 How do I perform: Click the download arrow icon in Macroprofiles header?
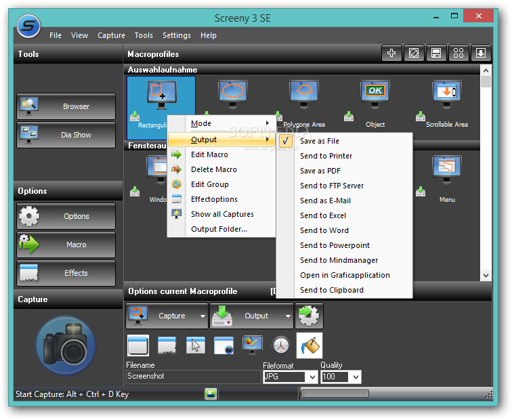[481, 53]
